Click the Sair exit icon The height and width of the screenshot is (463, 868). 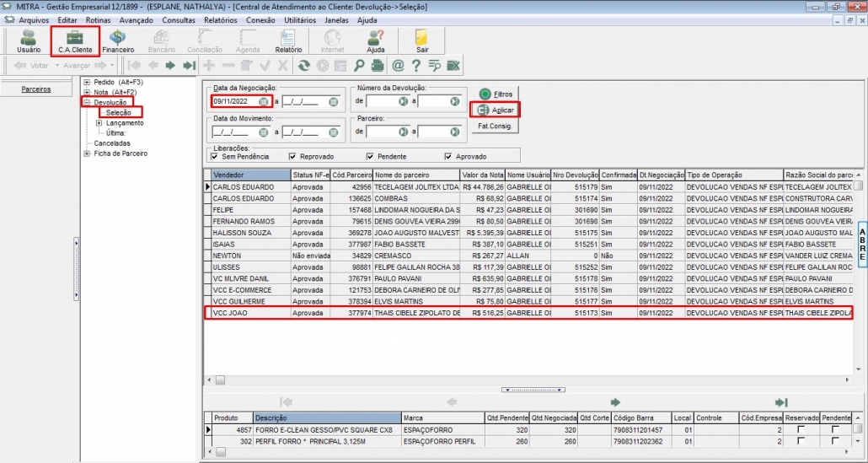point(421,40)
